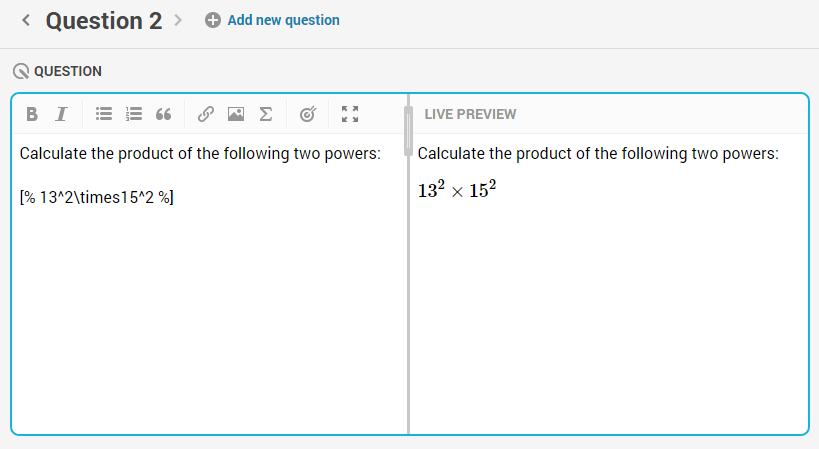Go to the next question

pos(178,20)
